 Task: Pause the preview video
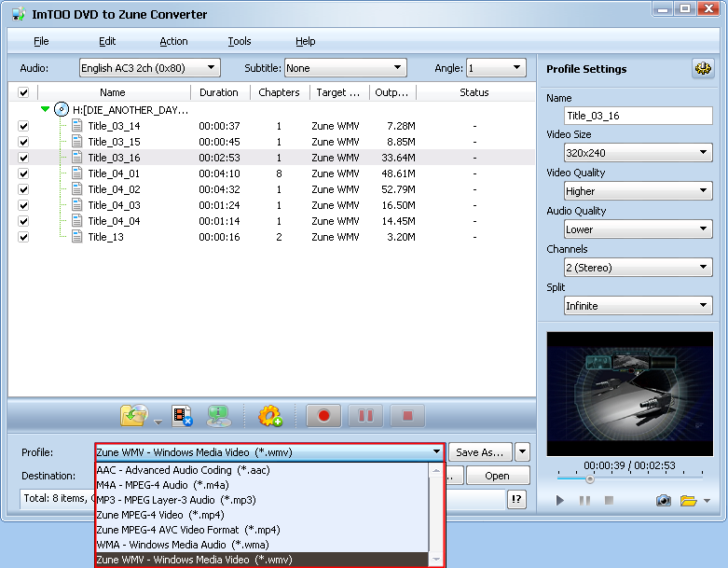[584, 500]
